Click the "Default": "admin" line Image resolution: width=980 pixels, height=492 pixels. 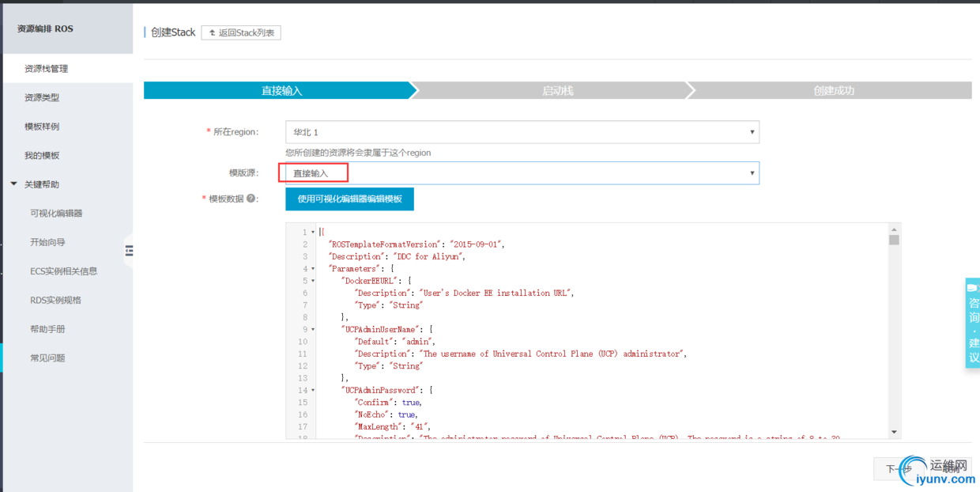coord(394,342)
